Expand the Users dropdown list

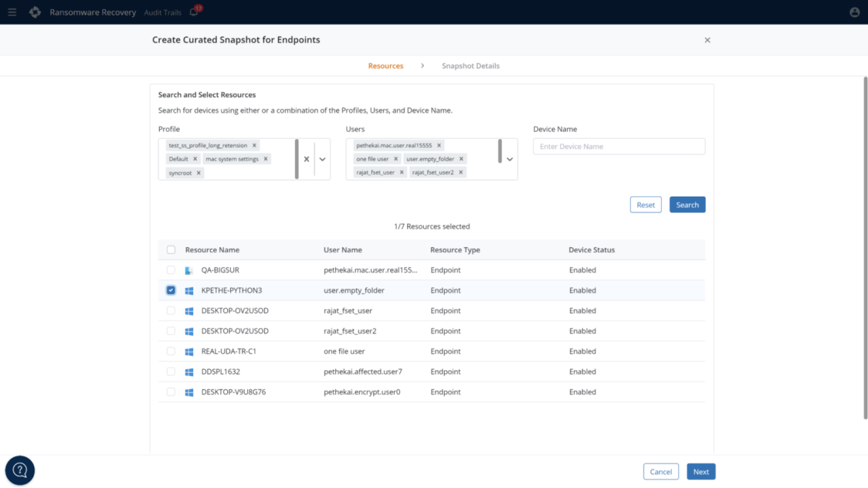pyautogui.click(x=510, y=159)
